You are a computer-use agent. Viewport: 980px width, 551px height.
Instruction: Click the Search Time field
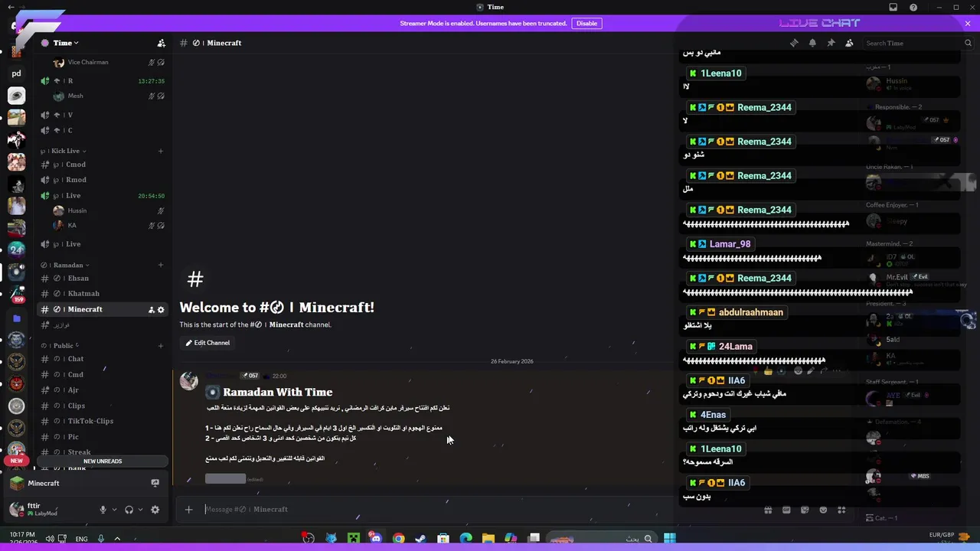(918, 43)
